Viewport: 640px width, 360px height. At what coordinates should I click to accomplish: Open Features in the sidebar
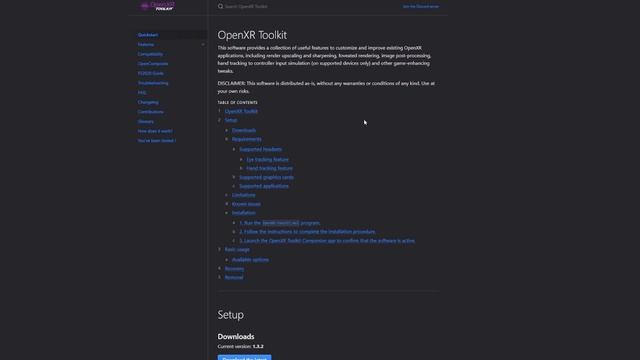(146, 44)
